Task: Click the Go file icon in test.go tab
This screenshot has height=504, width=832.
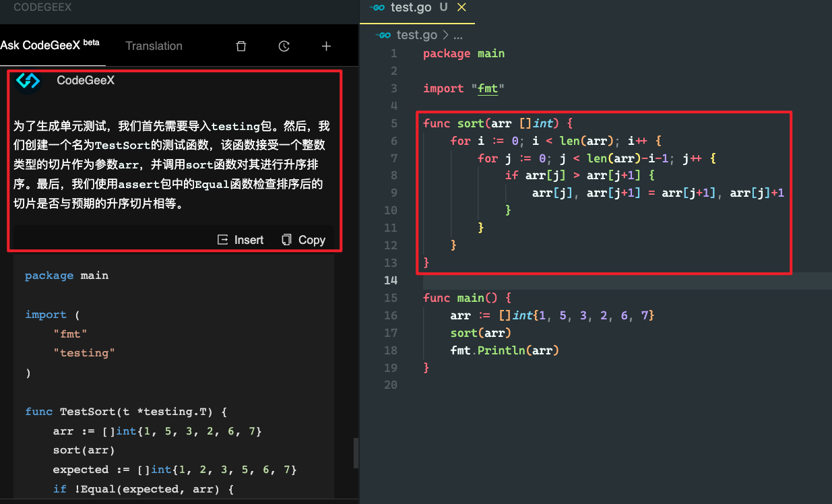Action: (379, 7)
